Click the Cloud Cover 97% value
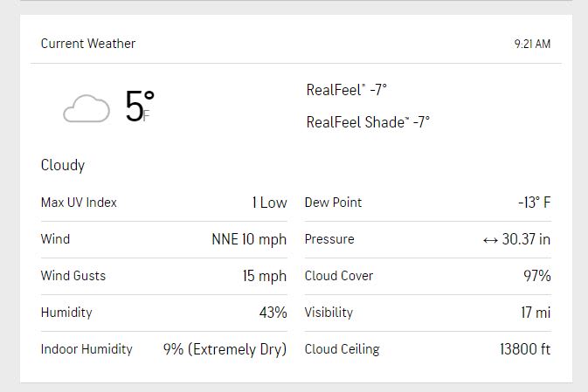Image resolution: width=588 pixels, height=392 pixels. (536, 276)
